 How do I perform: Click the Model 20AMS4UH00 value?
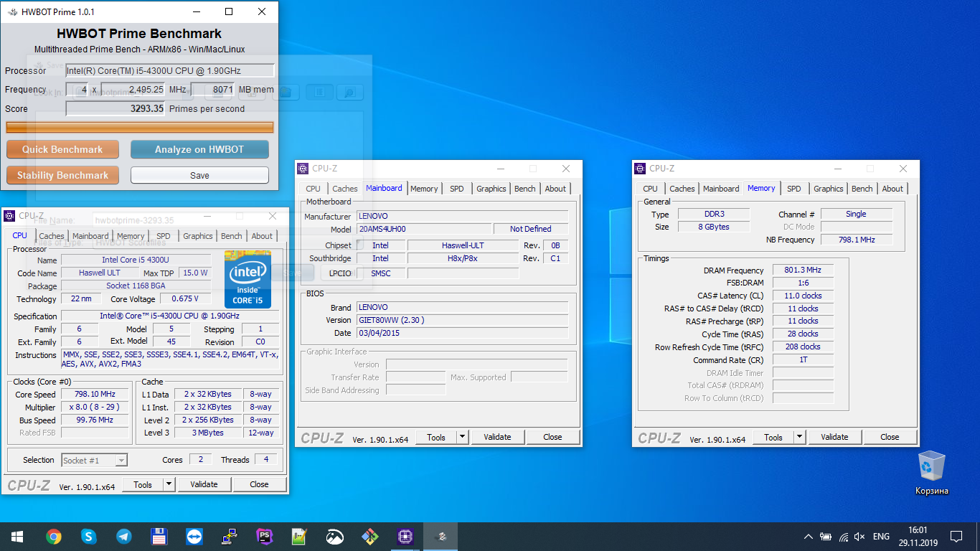click(x=424, y=229)
